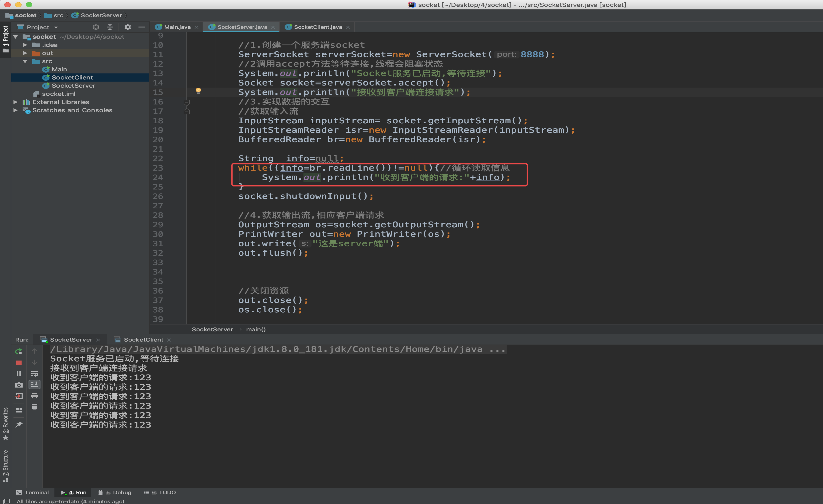Dump threads with the camera icon
Screen dimensions: 823x504
19,385
